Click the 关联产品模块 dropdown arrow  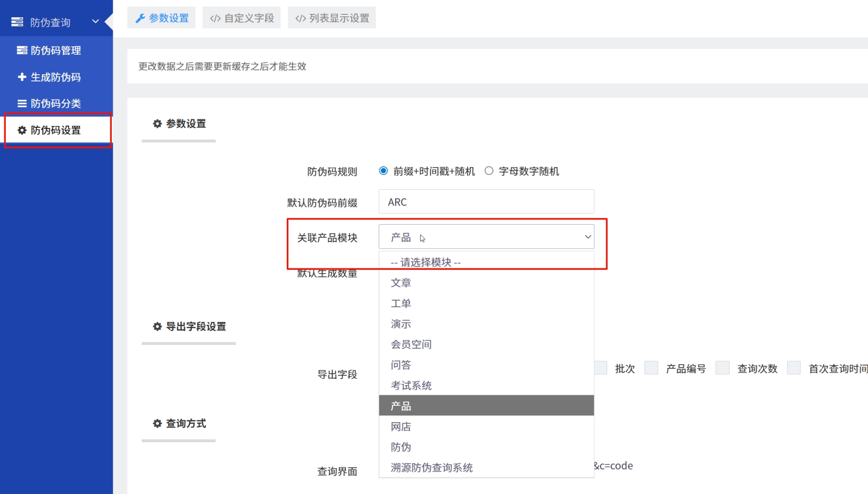[587, 237]
